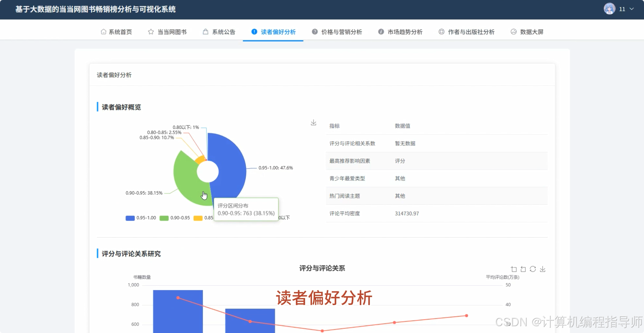The width and height of the screenshot is (644, 333).
Task: Click the 数据值 column header
Action: click(402, 126)
